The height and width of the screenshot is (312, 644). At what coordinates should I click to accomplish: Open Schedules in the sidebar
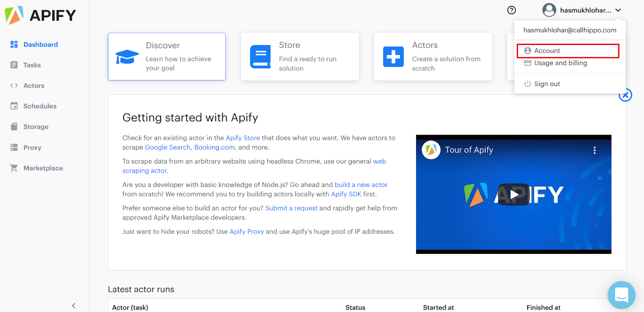40,106
